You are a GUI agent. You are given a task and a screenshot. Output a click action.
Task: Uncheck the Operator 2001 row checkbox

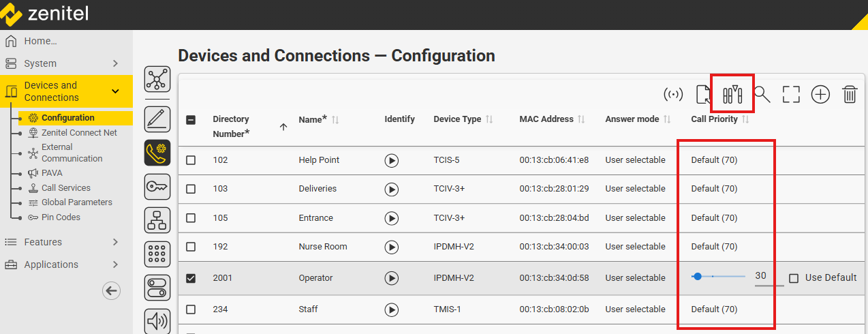191,278
